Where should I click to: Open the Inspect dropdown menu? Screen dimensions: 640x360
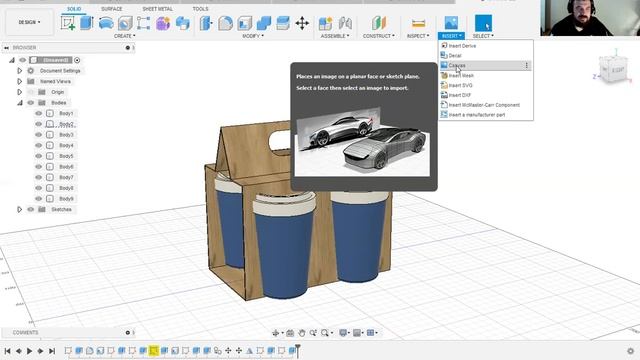[x=418, y=36]
